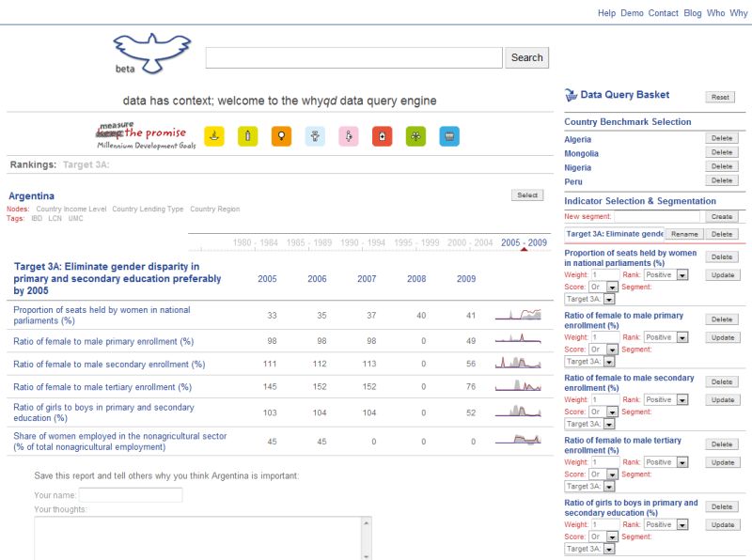Viewport: 752px width, 560px height.
Task: Open the Demo link
Action: [632, 13]
